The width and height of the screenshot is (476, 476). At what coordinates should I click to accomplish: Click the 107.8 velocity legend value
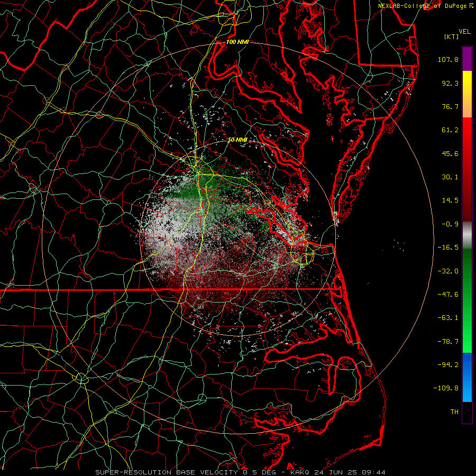[448, 59]
